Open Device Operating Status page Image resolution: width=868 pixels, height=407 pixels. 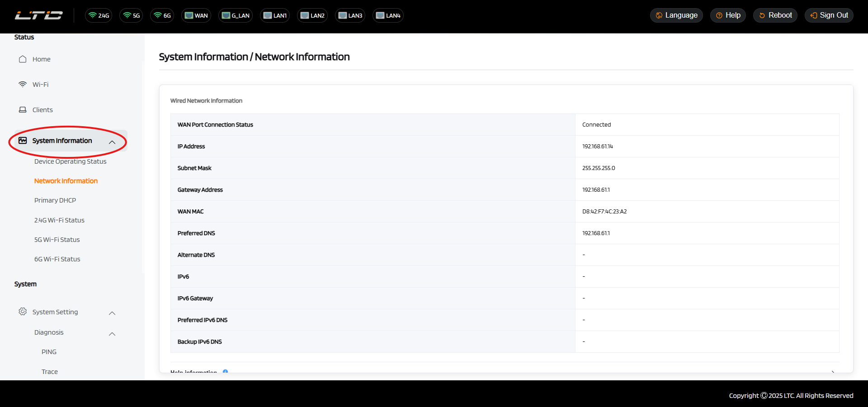click(71, 161)
